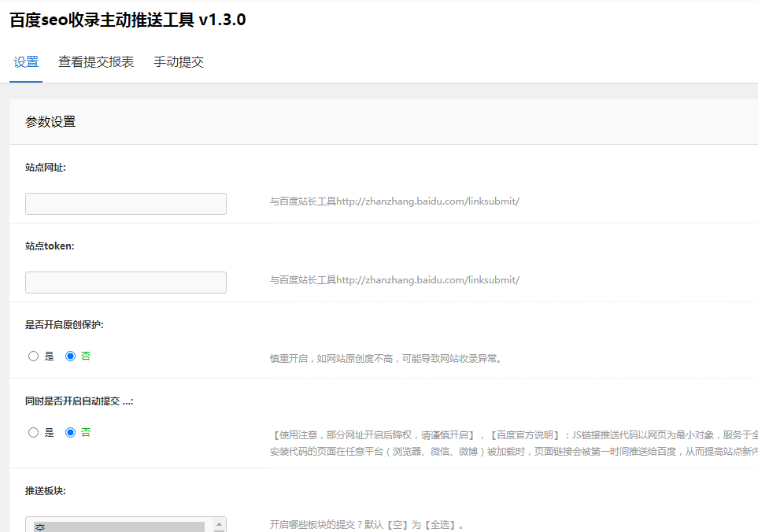Click the linksubmit URL hint beside 站点token
This screenshot has height=532, width=758.
(394, 280)
